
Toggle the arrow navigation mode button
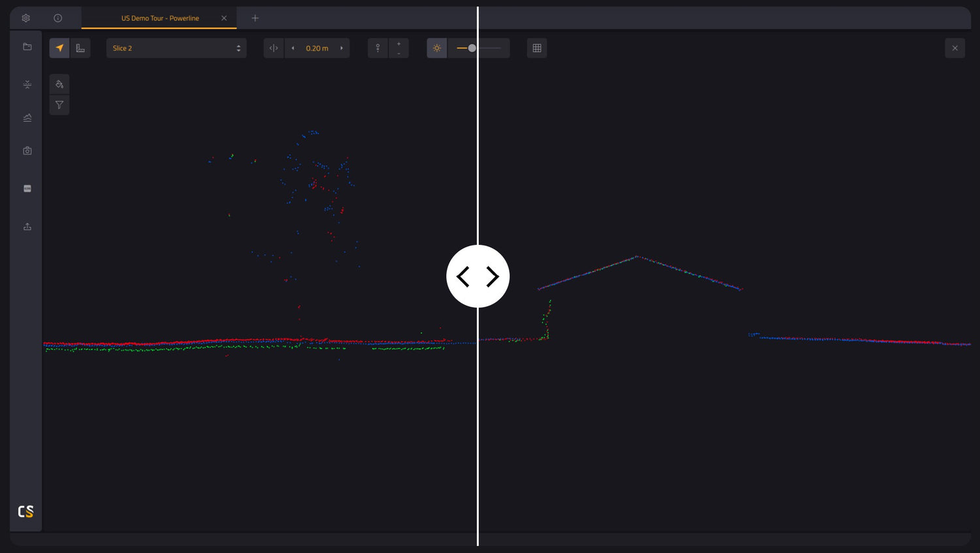click(59, 48)
